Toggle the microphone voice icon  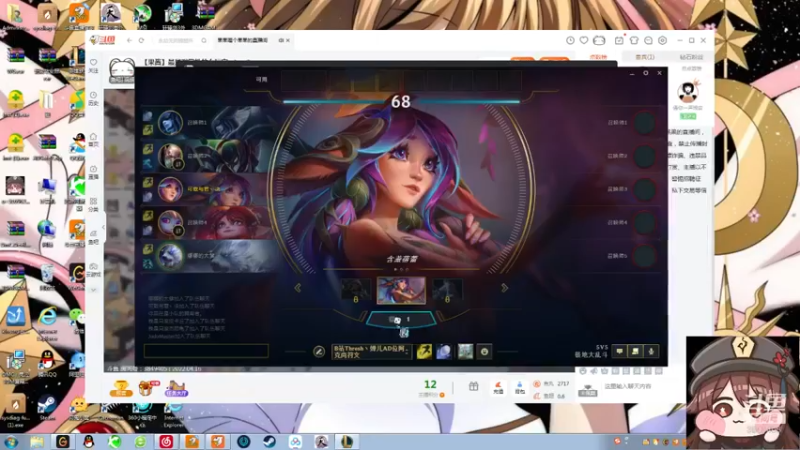(x=651, y=351)
